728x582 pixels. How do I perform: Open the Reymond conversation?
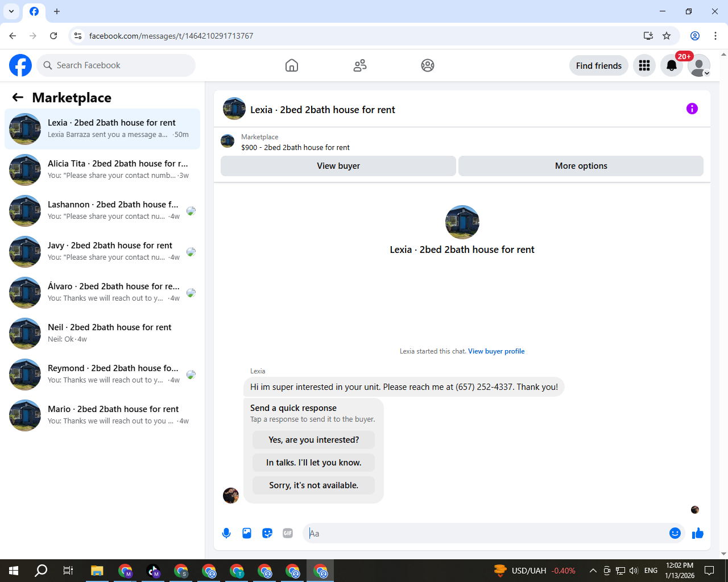(102, 375)
